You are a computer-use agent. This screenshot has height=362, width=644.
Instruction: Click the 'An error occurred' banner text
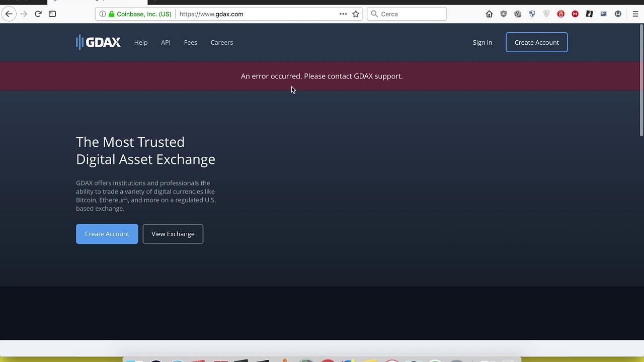322,76
